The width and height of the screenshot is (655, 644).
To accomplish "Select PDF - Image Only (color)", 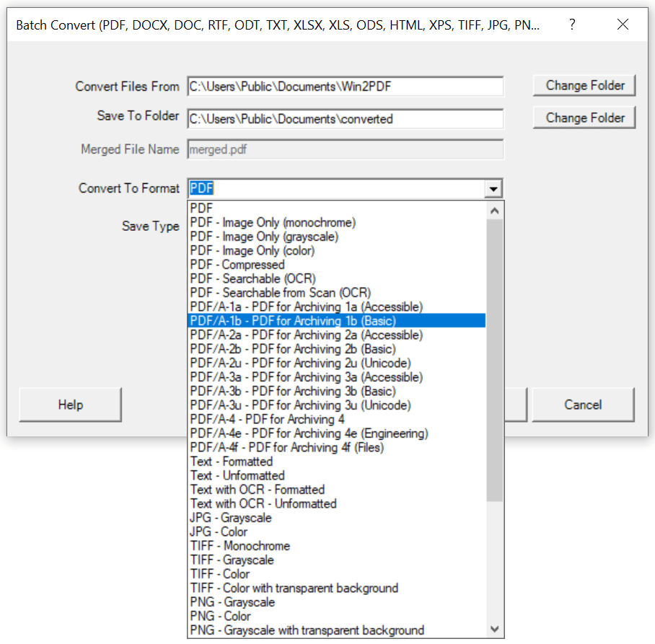I will point(337,250).
